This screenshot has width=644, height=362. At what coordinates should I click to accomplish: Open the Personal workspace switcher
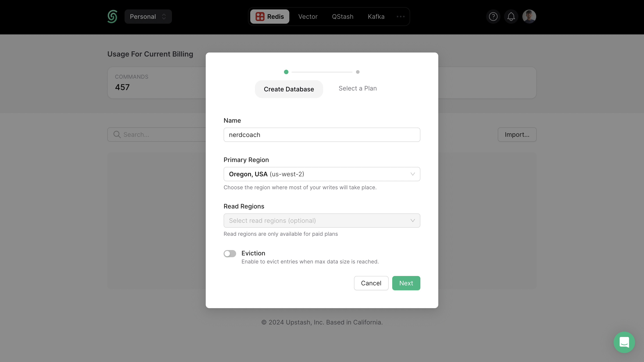tap(148, 17)
